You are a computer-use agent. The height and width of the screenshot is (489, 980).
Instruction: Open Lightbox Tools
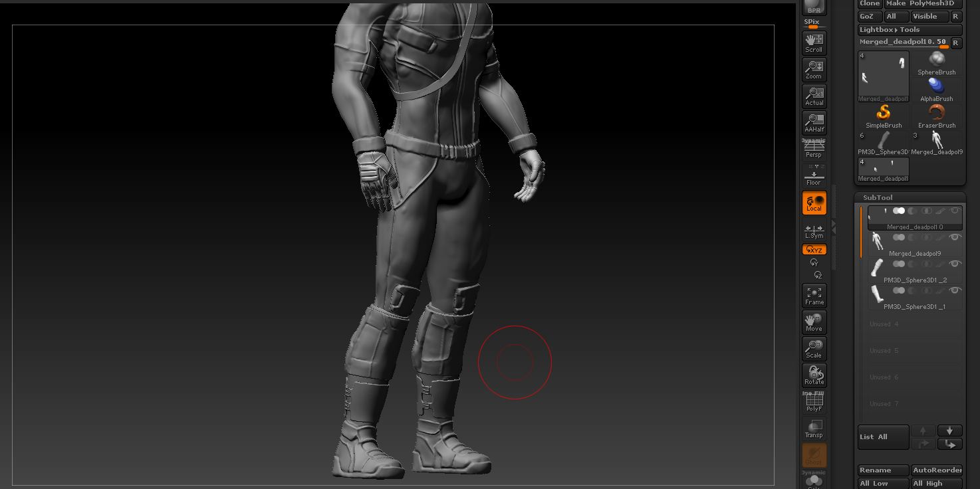[x=910, y=30]
